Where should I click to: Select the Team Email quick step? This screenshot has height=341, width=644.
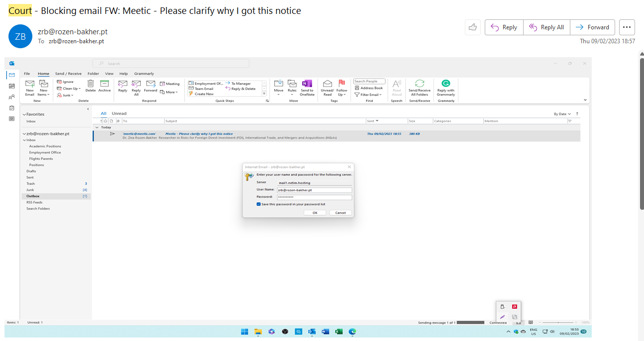pos(201,88)
